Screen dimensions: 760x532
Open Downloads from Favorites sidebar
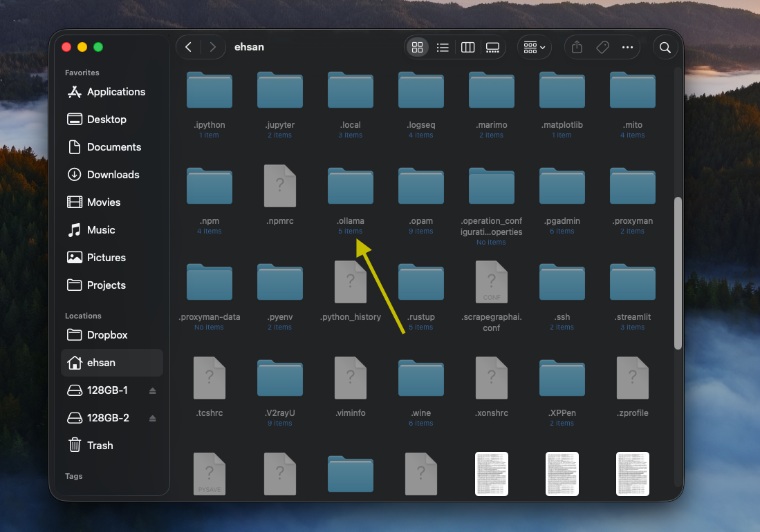tap(113, 175)
